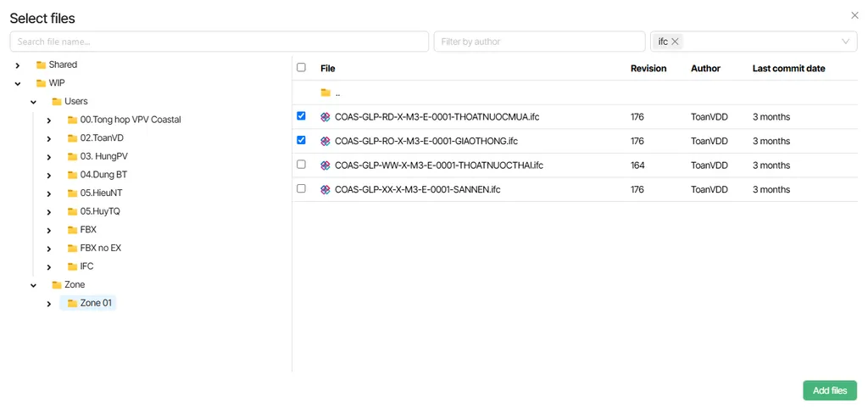Click the FBX no EX folder icon

pos(73,249)
